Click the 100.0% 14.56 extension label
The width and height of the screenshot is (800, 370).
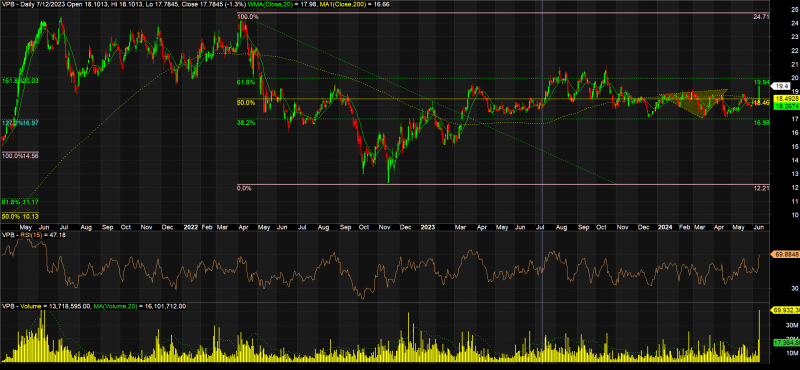[x=19, y=155]
